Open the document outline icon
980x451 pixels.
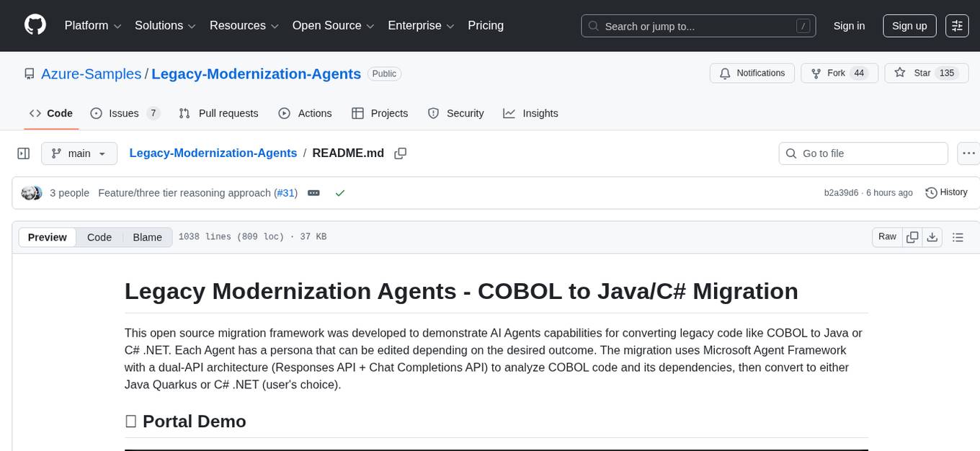[x=958, y=237]
